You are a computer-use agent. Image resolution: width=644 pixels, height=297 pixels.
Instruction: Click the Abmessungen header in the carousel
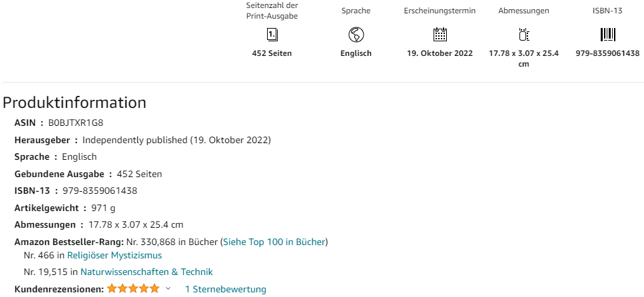click(523, 11)
